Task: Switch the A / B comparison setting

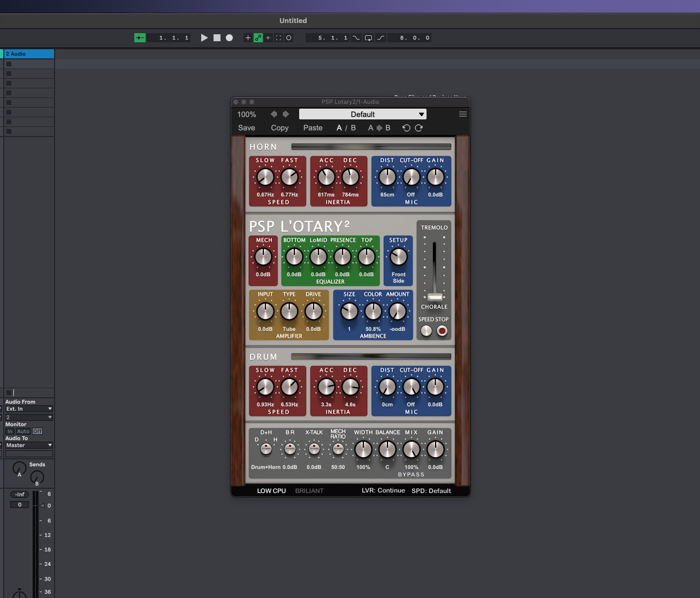Action: [346, 128]
